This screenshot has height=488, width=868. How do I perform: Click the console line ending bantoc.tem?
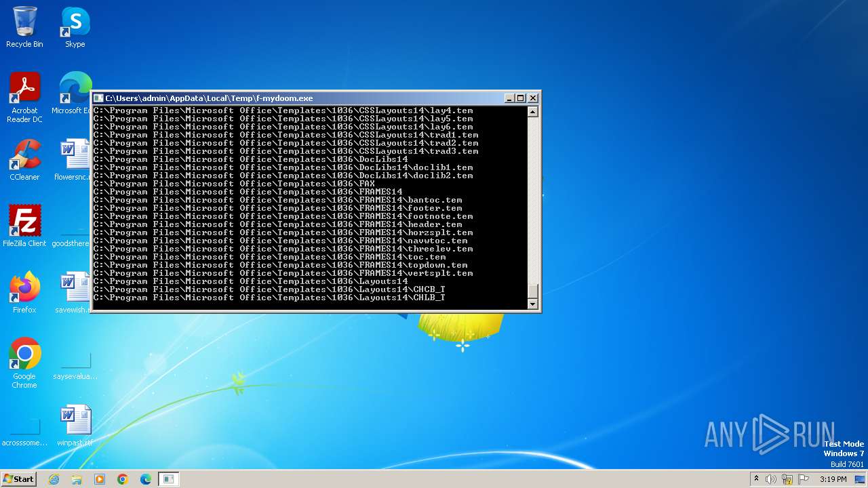(277, 200)
